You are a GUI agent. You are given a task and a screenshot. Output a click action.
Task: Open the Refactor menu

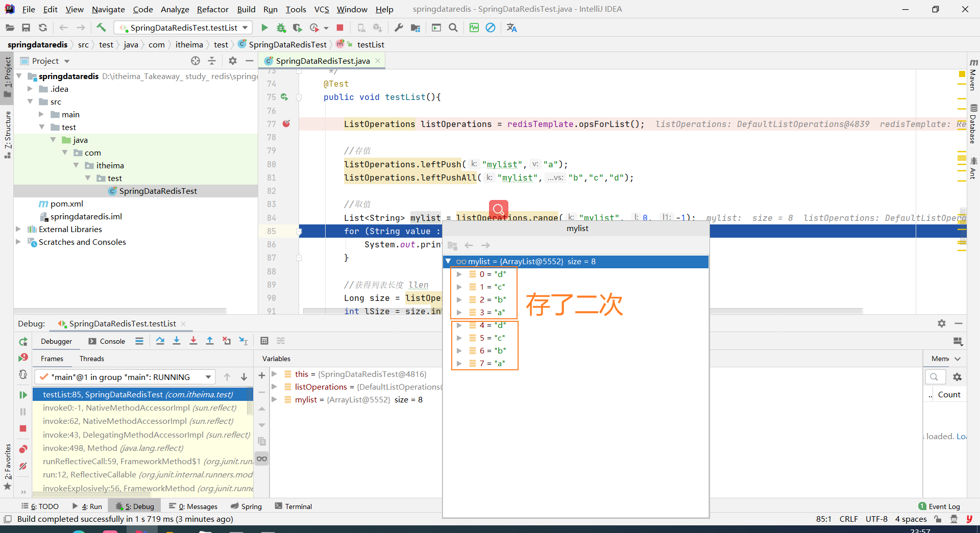point(212,9)
